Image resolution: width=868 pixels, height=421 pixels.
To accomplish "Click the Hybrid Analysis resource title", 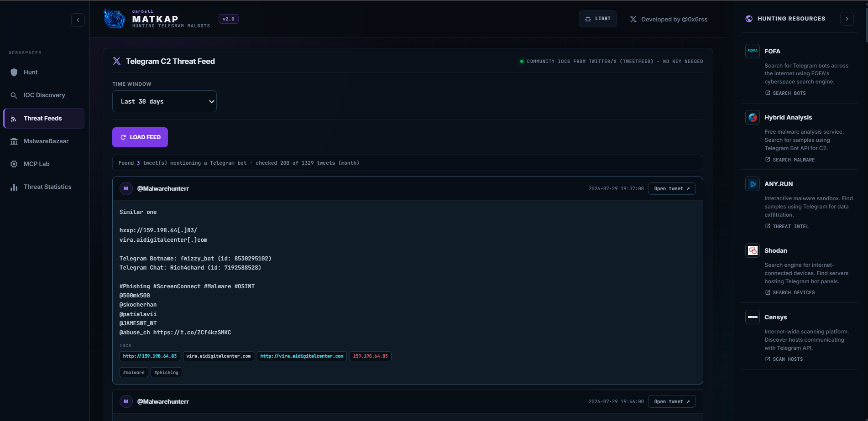I will (x=788, y=117).
